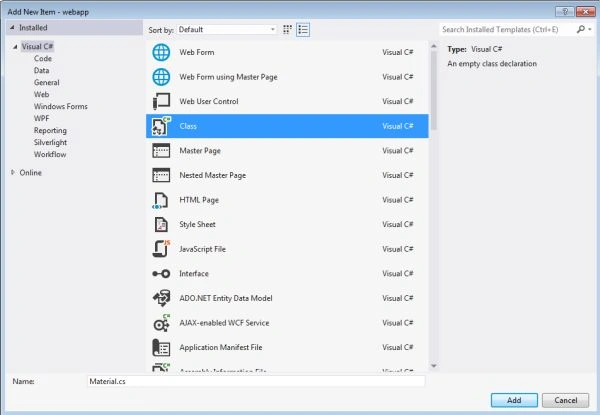The width and height of the screenshot is (600, 415).
Task: Select the HTML Page icon
Action: [x=160, y=200]
